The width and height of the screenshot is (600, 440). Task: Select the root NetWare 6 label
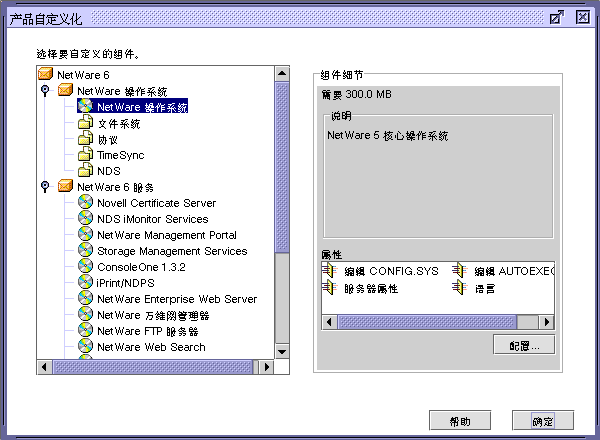tap(83, 75)
